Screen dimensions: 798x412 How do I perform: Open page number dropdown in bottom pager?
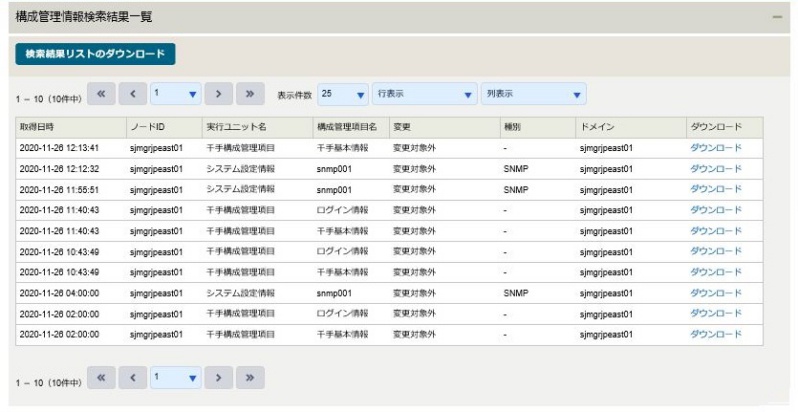coord(176,377)
